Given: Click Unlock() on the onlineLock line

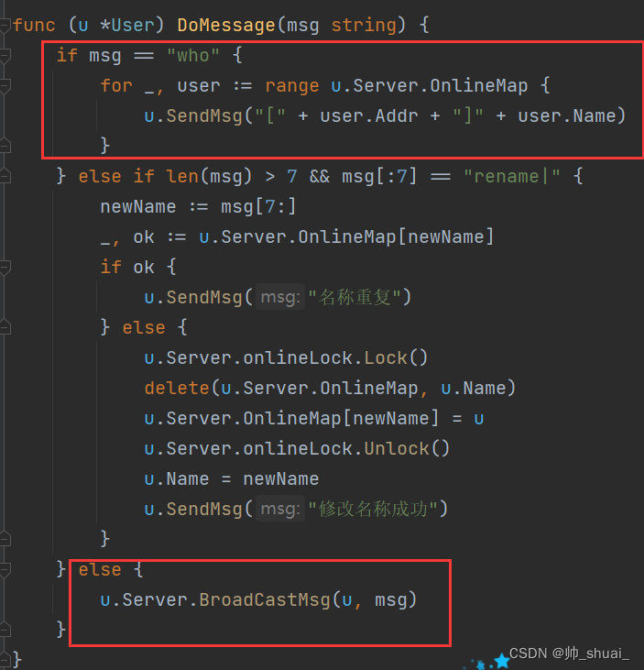Looking at the screenshot, I should pyautogui.click(x=407, y=449).
